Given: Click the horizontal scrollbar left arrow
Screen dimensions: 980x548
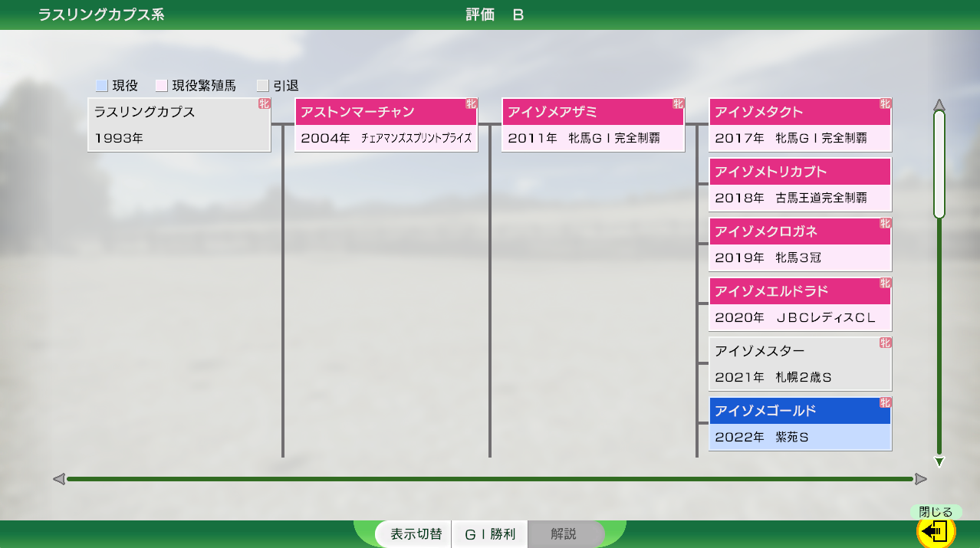Looking at the screenshot, I should [59, 479].
